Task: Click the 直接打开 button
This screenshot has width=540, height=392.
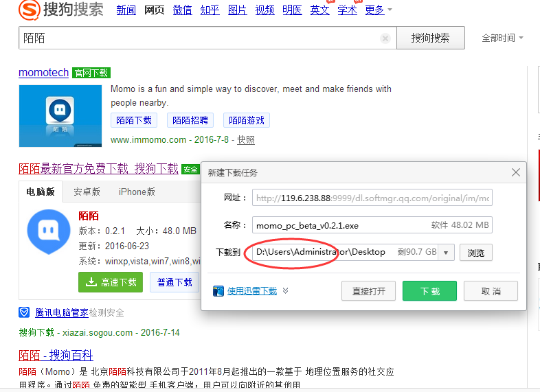Action: point(368,291)
